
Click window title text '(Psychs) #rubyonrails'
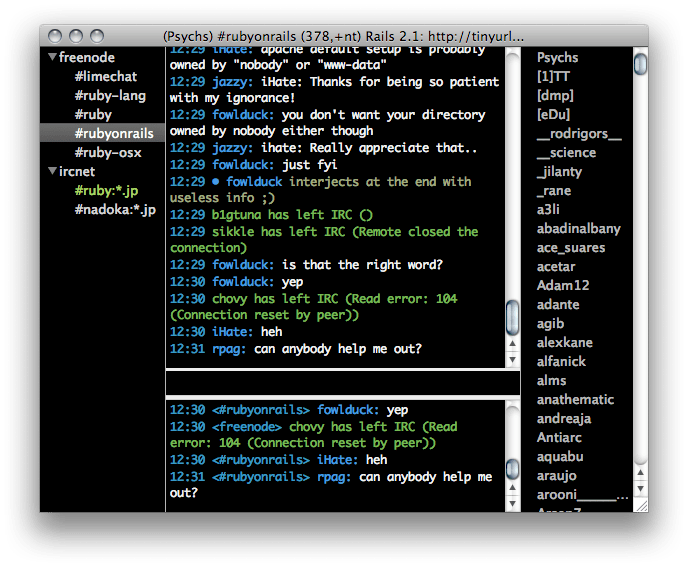[230, 36]
